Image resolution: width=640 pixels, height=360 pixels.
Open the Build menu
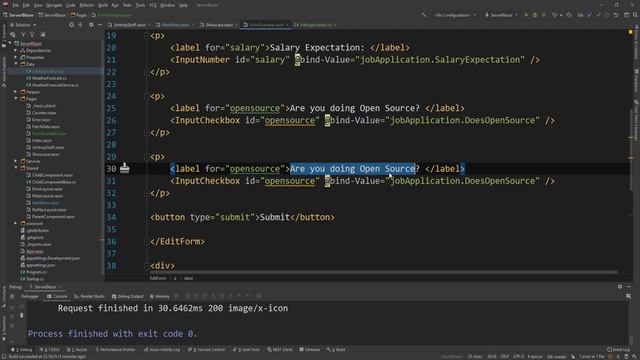pos(103,5)
